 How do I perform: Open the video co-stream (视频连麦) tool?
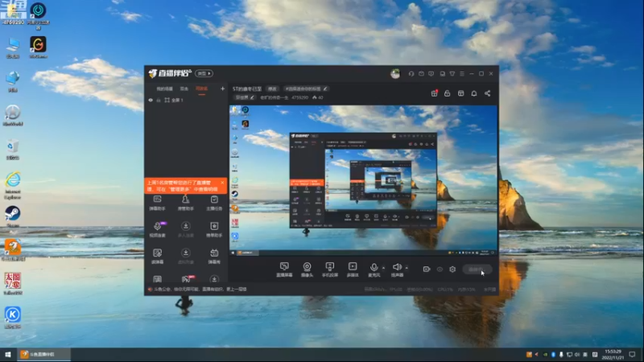click(x=157, y=229)
